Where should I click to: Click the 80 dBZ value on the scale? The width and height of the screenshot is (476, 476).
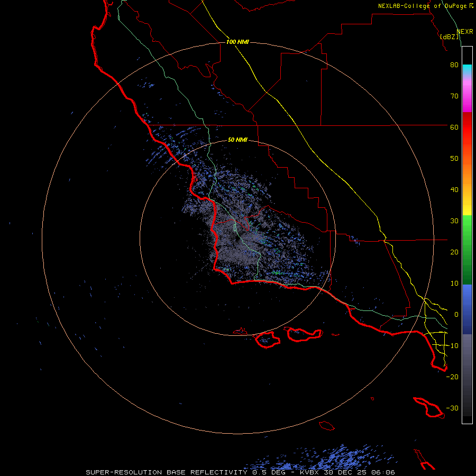[x=454, y=65]
